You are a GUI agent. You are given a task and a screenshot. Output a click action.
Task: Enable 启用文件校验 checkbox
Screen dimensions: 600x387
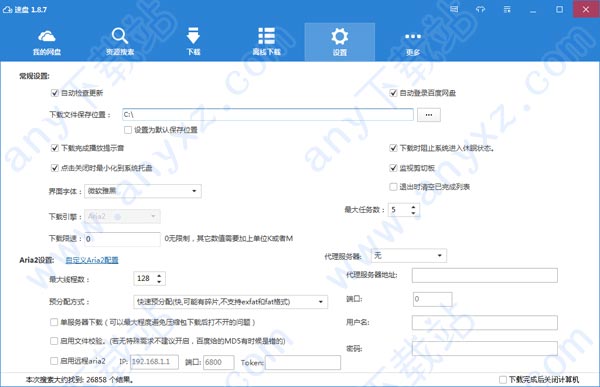pos(54,341)
